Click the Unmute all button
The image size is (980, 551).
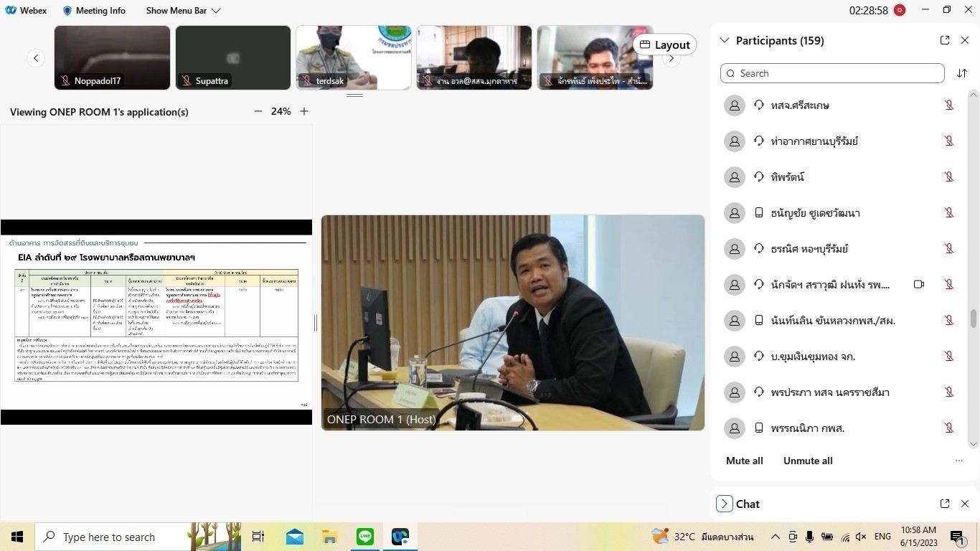click(x=808, y=461)
